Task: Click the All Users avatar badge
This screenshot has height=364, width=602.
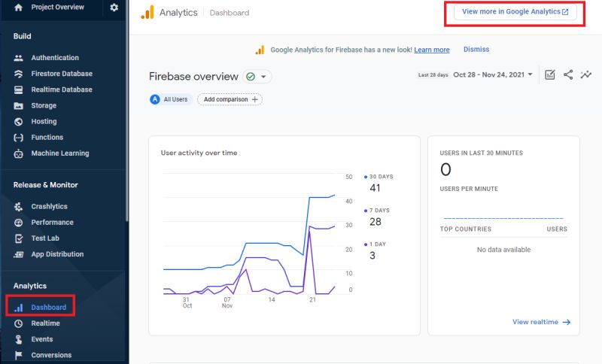Action: click(x=155, y=99)
